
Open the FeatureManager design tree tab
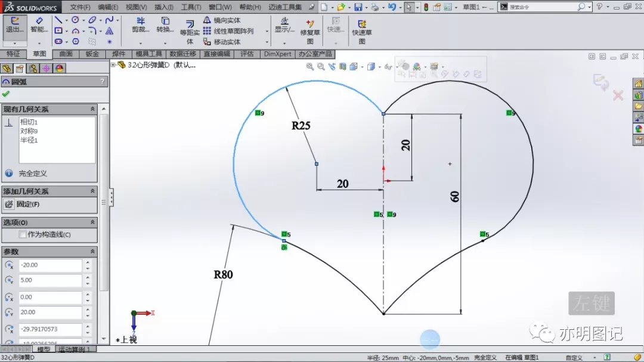coord(7,69)
